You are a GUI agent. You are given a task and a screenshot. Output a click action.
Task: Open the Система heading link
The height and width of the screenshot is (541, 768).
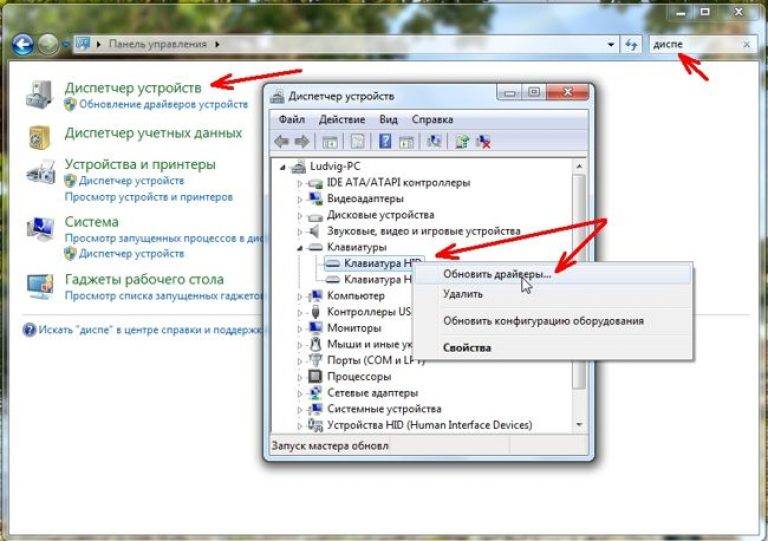[92, 222]
